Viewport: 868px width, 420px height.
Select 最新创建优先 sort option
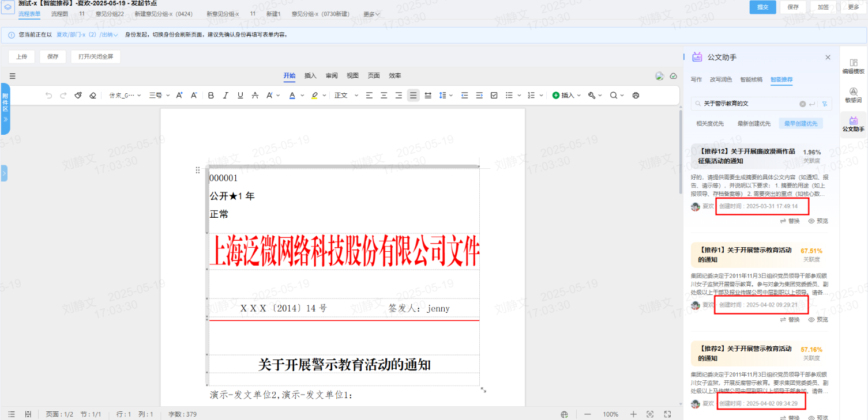coord(754,123)
